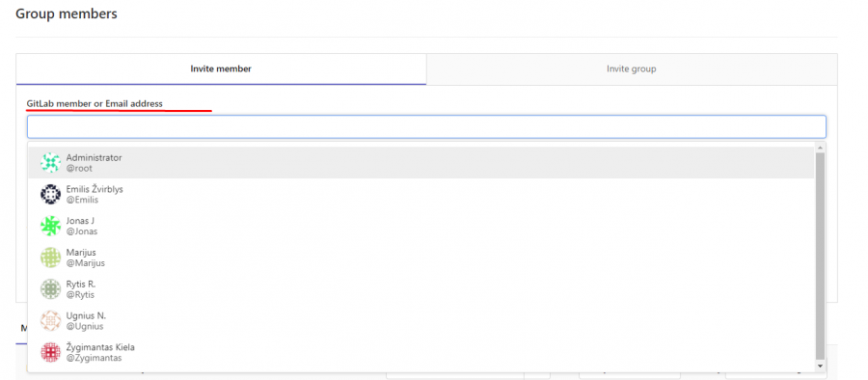Click the dropdown scrollbar up arrow

821,148
